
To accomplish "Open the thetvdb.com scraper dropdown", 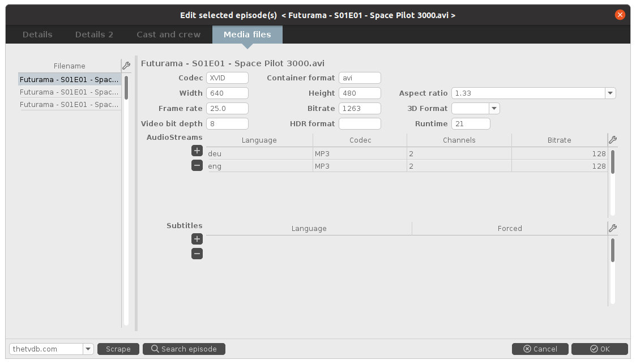I will click(x=88, y=349).
